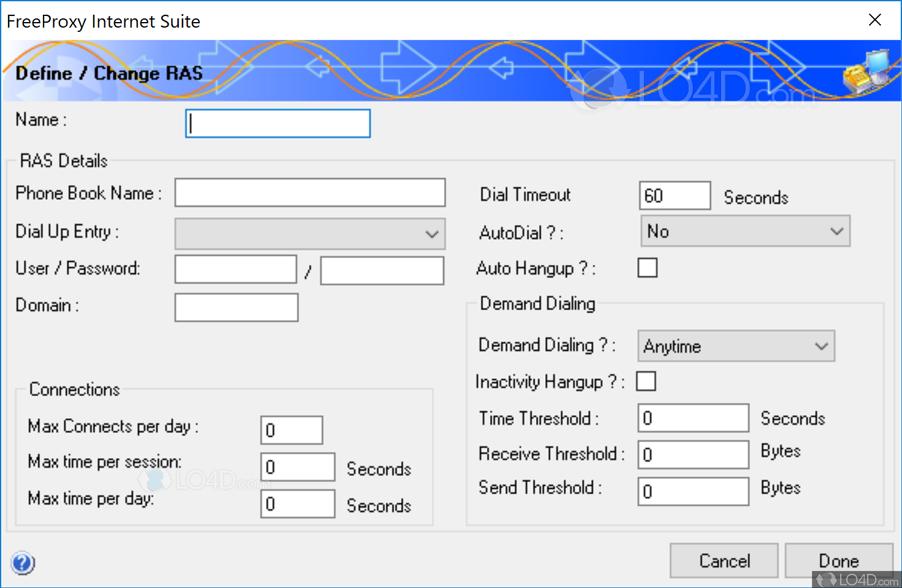Expand the Dial Up Entry dropdown
Screen dimensions: 902x588
click(x=310, y=234)
